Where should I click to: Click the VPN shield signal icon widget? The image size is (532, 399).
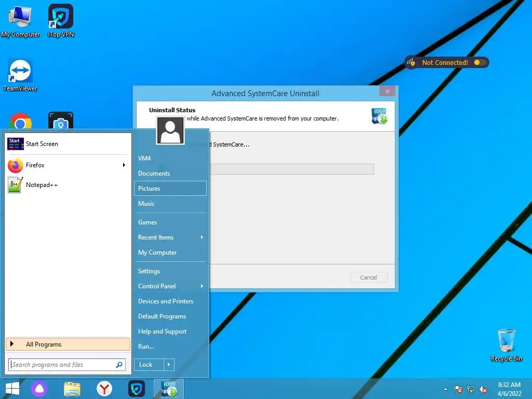tap(411, 62)
